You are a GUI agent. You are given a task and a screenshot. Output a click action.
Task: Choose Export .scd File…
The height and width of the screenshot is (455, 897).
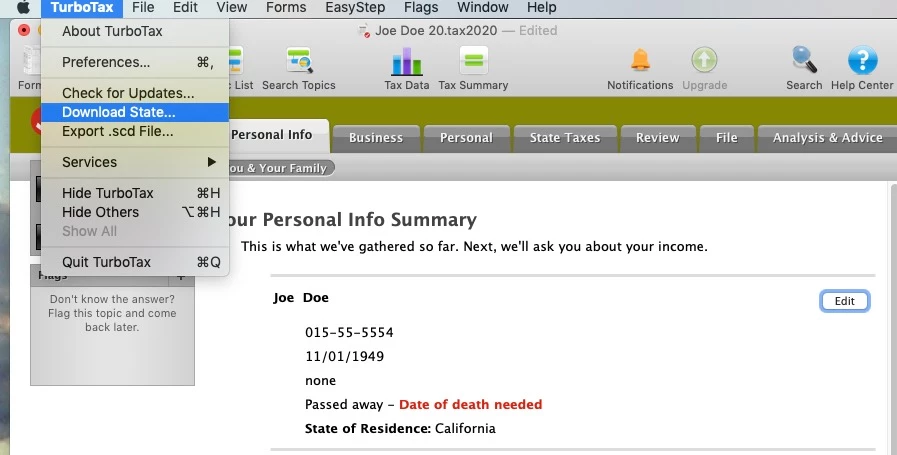tap(135, 131)
